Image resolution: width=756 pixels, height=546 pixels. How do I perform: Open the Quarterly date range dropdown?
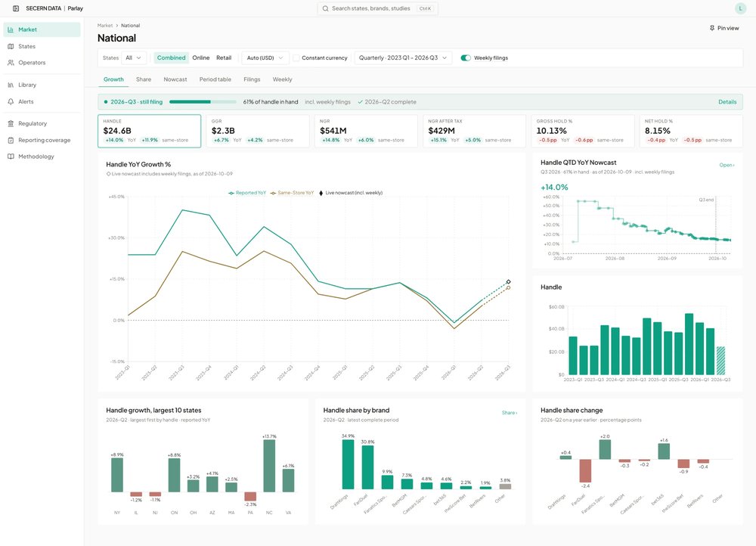point(403,58)
